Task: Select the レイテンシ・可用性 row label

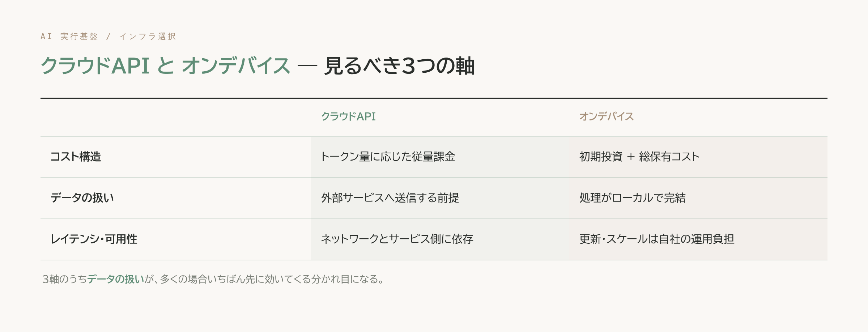Action: [x=94, y=239]
